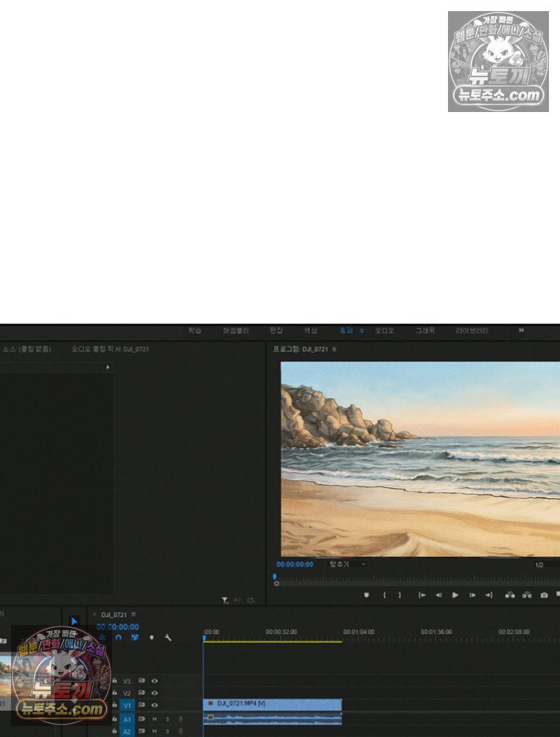
Task: Expand the source panel arrow
Action: pyautogui.click(x=108, y=367)
